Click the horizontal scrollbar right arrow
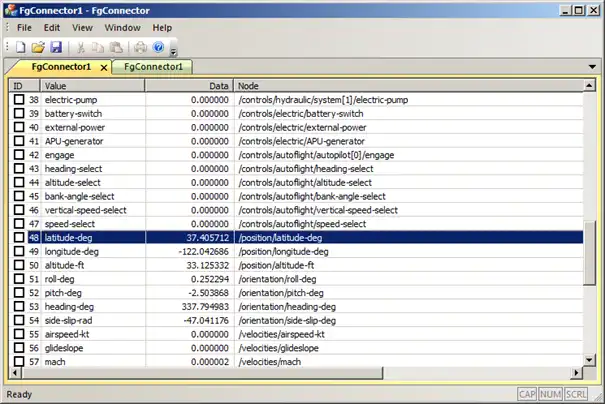 (x=576, y=373)
